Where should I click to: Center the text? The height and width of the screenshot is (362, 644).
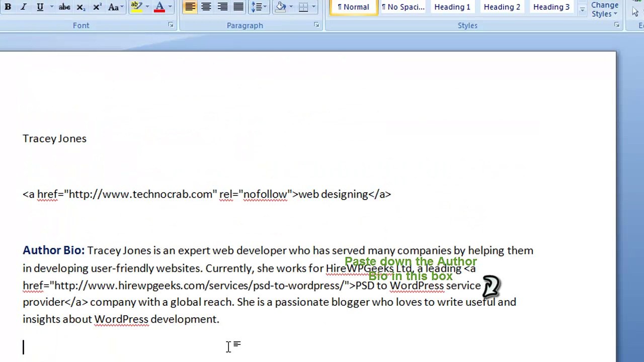[x=206, y=7]
